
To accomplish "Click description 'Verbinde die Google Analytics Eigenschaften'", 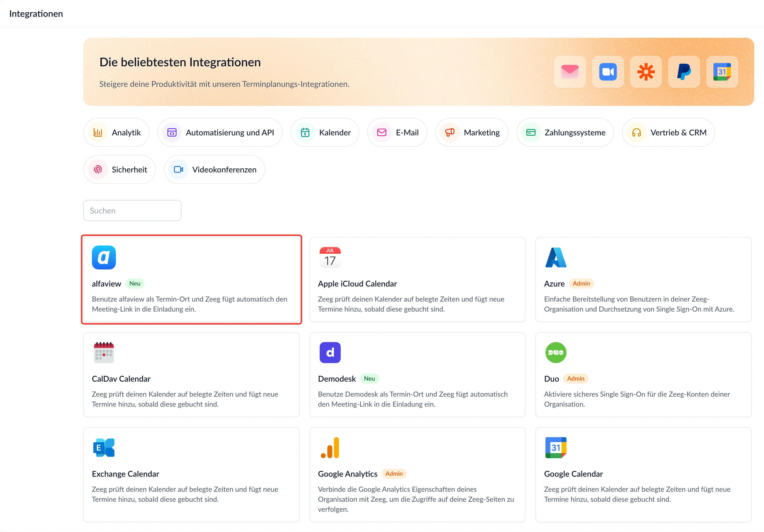I will tap(416, 499).
